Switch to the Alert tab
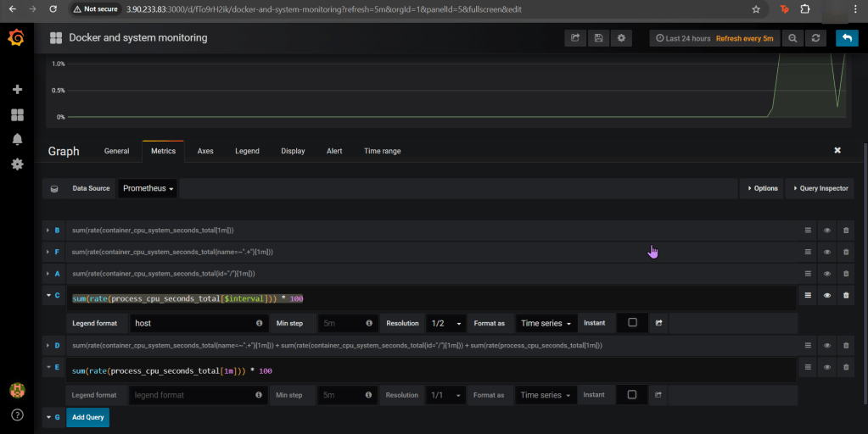The width and height of the screenshot is (868, 434). [x=334, y=151]
